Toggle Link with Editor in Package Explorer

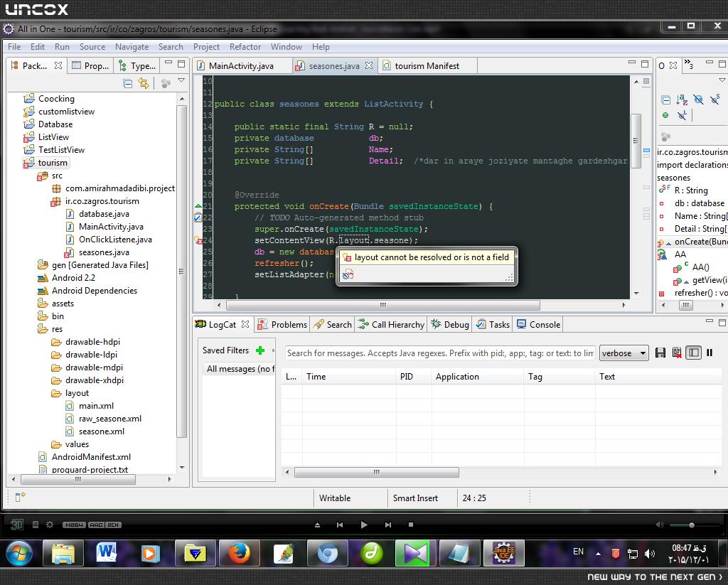(x=144, y=84)
